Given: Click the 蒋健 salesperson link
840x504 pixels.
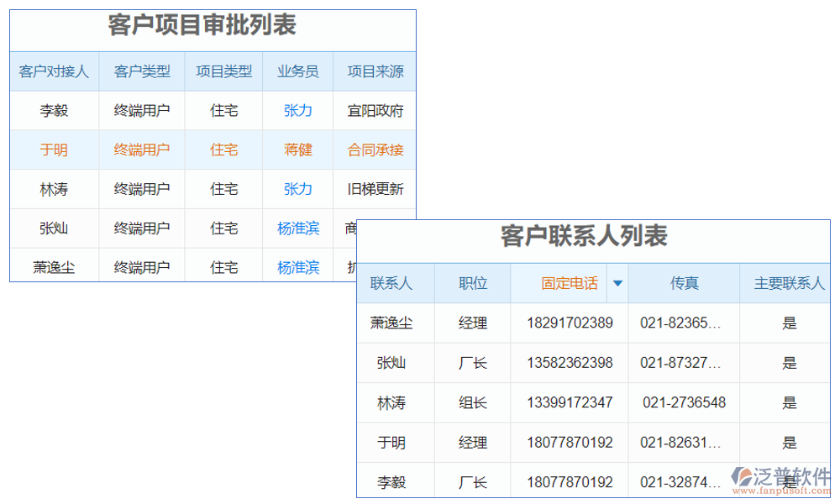Looking at the screenshot, I should click(297, 150).
